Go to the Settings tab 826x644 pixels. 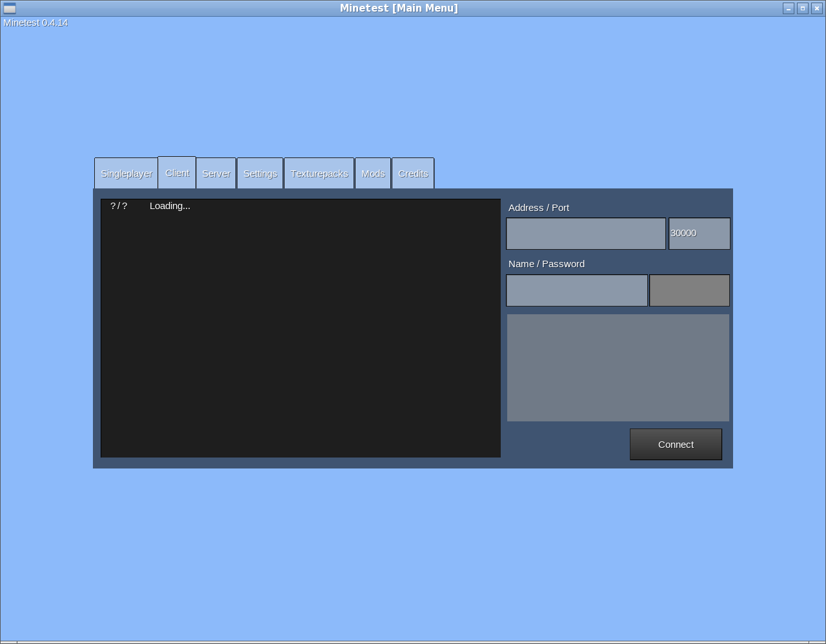click(x=260, y=174)
